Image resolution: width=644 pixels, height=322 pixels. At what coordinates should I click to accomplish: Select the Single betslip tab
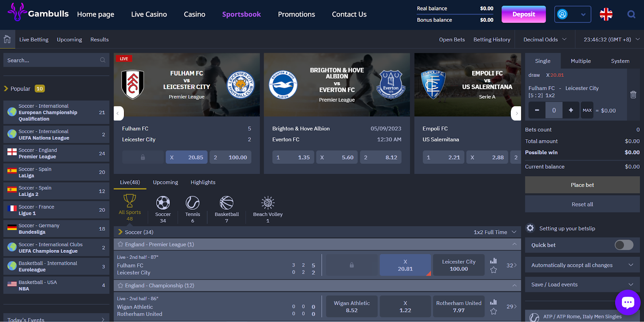[x=543, y=61]
